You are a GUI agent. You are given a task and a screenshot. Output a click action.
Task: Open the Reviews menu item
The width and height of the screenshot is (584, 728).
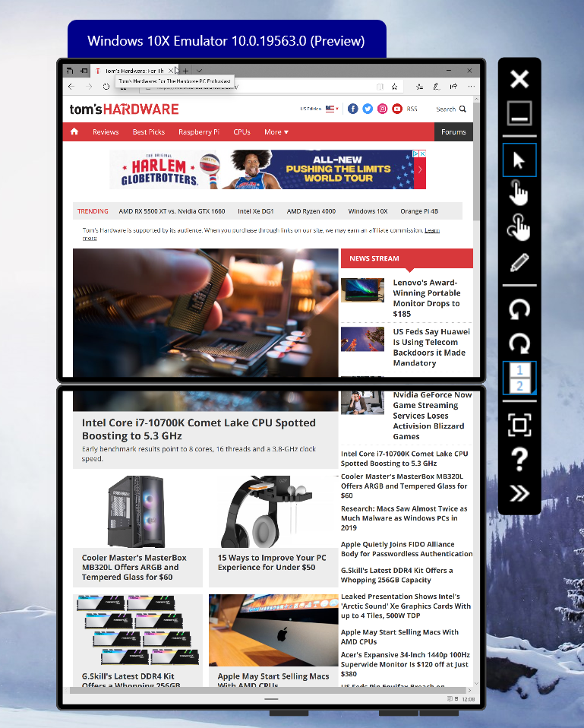(x=106, y=132)
